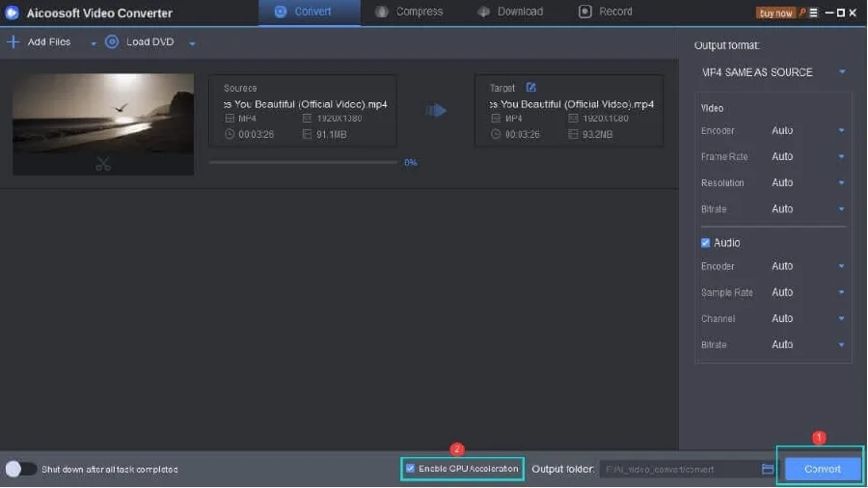Click the Aicoosoft app logo icon
868x488 pixels.
(13, 13)
